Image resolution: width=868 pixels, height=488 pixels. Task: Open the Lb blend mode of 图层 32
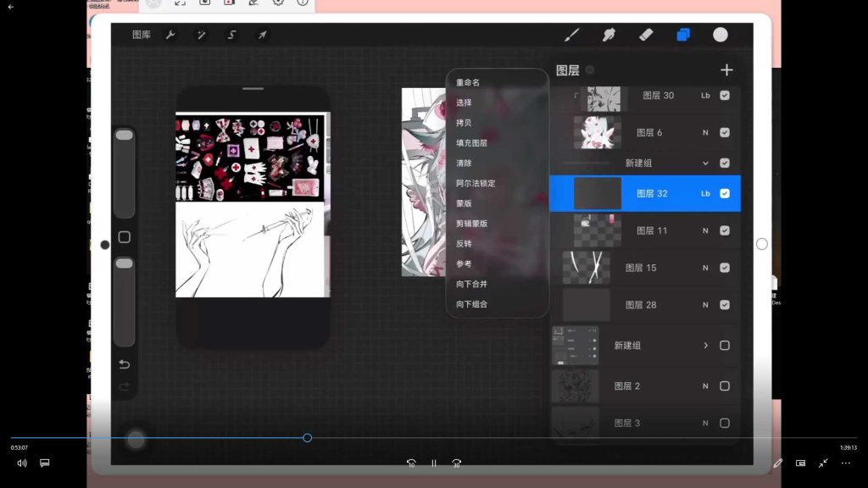coord(705,194)
